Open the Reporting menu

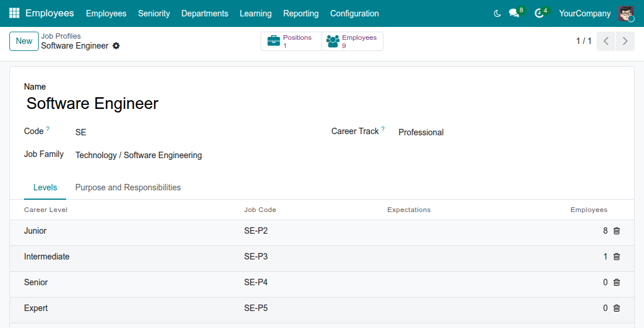point(301,13)
